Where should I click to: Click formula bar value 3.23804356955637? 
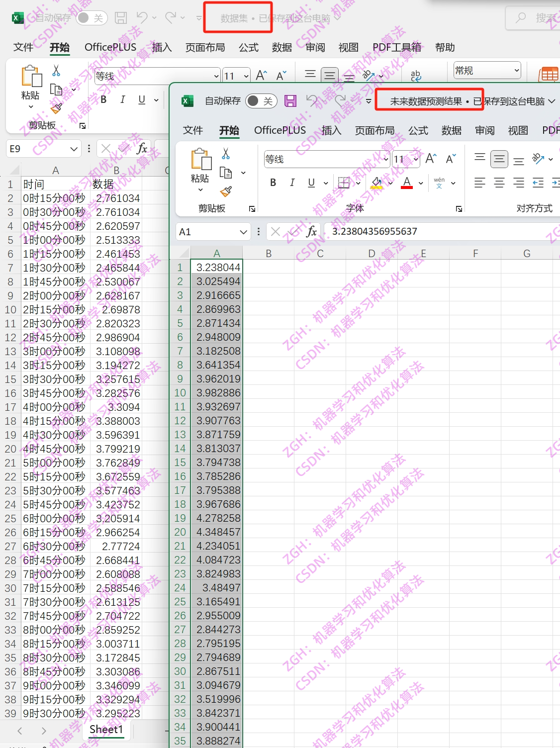pos(374,231)
